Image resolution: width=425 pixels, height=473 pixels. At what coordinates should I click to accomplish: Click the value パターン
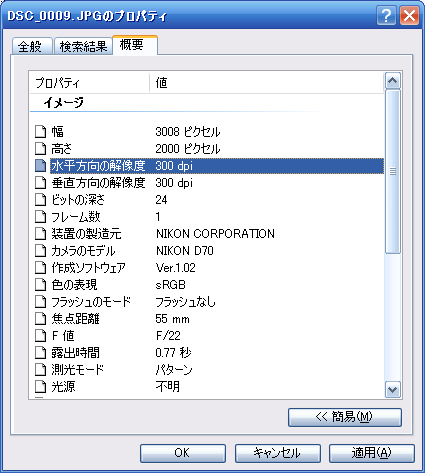[x=174, y=370]
